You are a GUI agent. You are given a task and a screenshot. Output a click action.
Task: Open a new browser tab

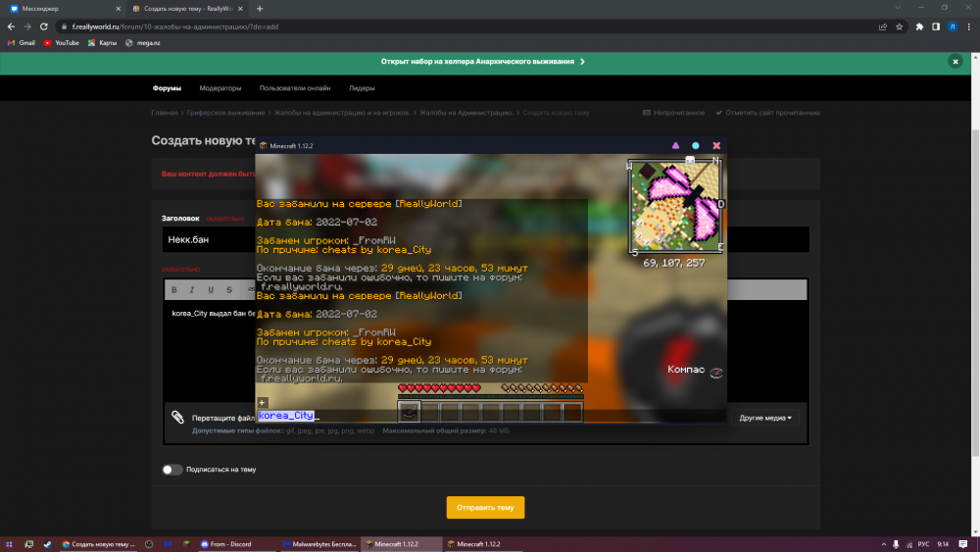pyautogui.click(x=260, y=9)
